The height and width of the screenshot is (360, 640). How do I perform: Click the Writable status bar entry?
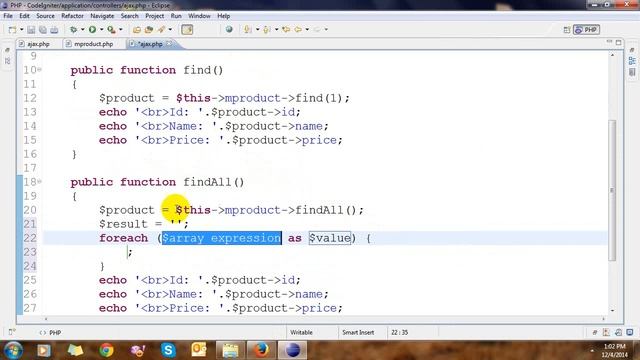pyautogui.click(x=301, y=333)
